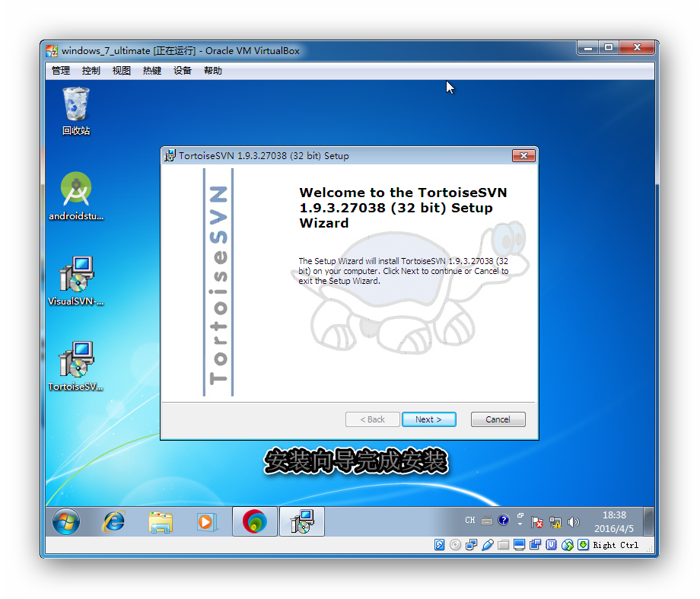Open the clock showing 18:38
The height and width of the screenshot is (599, 700).
point(614,521)
